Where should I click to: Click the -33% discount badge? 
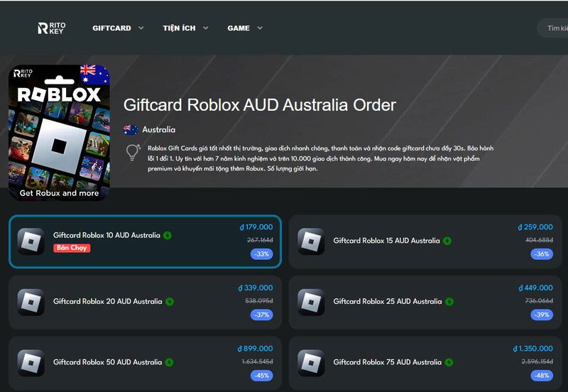pyautogui.click(x=261, y=254)
